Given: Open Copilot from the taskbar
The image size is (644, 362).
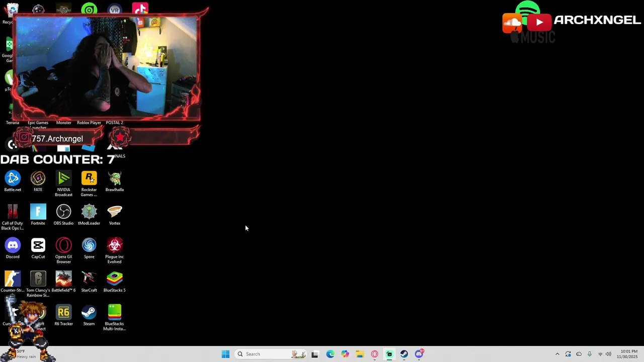Looking at the screenshot, I should (345, 354).
